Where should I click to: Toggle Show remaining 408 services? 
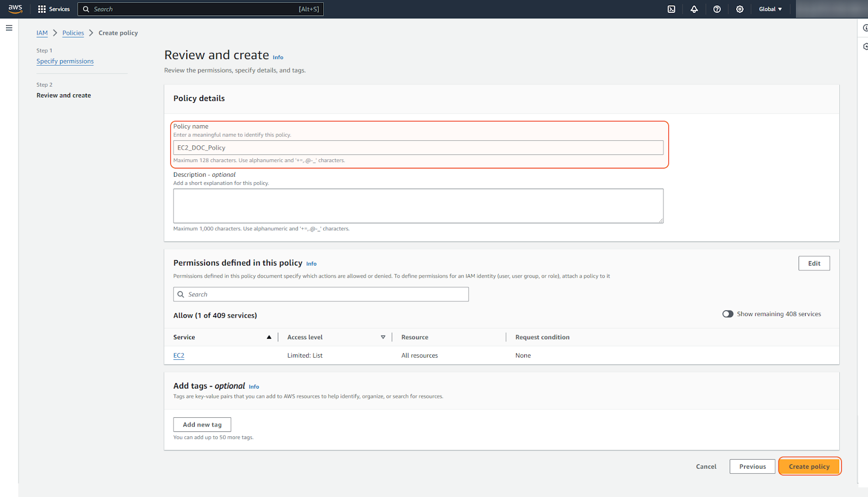[727, 314]
